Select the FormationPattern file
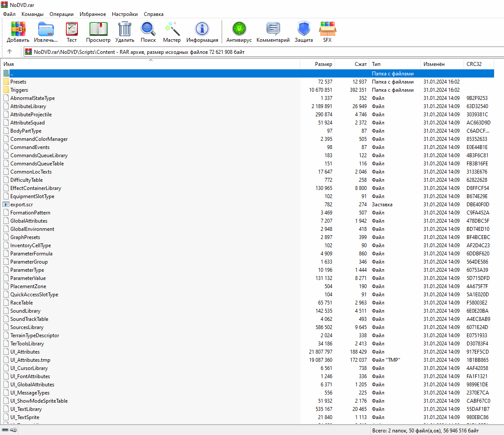This screenshot has height=435, width=504. (x=30, y=213)
